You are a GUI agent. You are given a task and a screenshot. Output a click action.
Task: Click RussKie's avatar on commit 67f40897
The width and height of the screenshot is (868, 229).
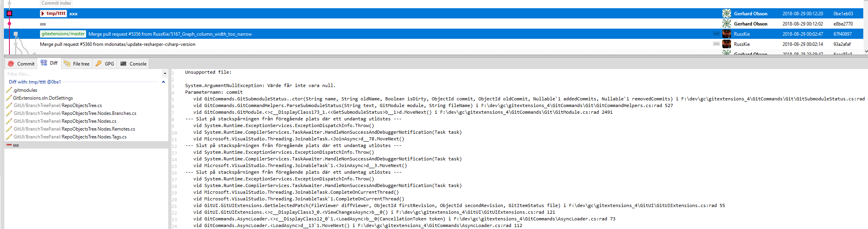tap(727, 34)
